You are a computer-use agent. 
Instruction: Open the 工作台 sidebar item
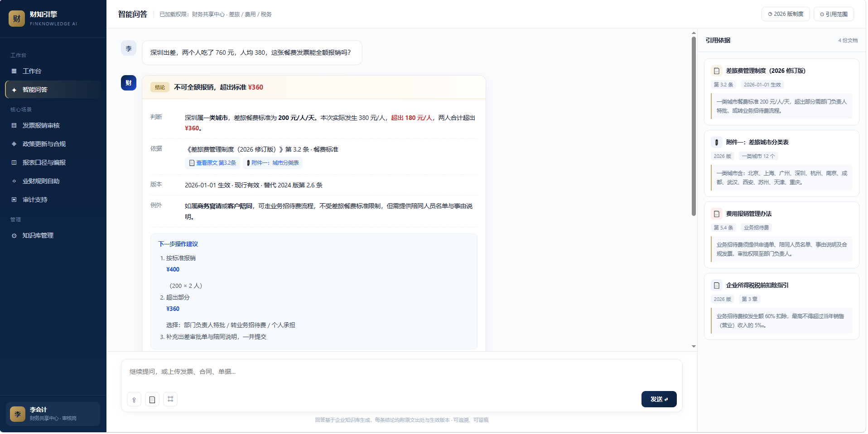pos(53,71)
